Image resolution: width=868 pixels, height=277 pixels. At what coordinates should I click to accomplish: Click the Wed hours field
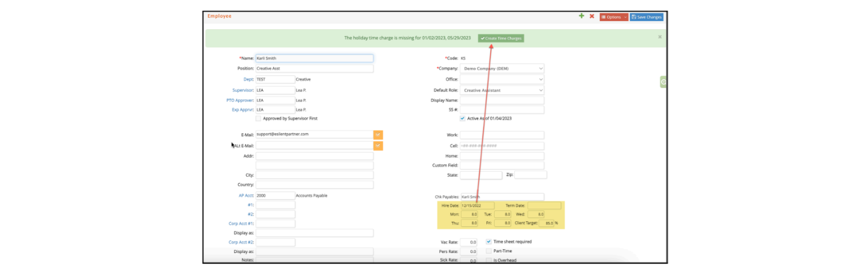tap(536, 215)
